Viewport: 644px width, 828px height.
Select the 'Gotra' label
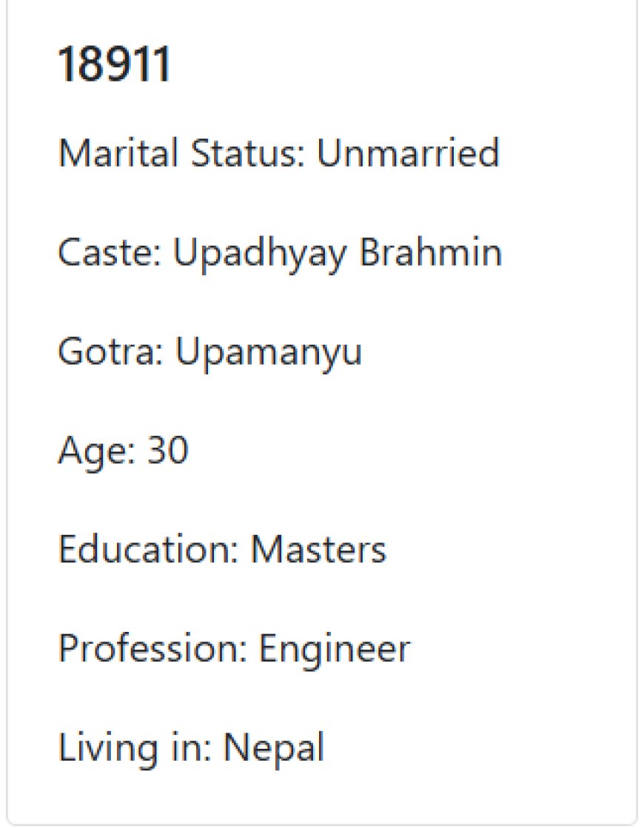pos(110,351)
